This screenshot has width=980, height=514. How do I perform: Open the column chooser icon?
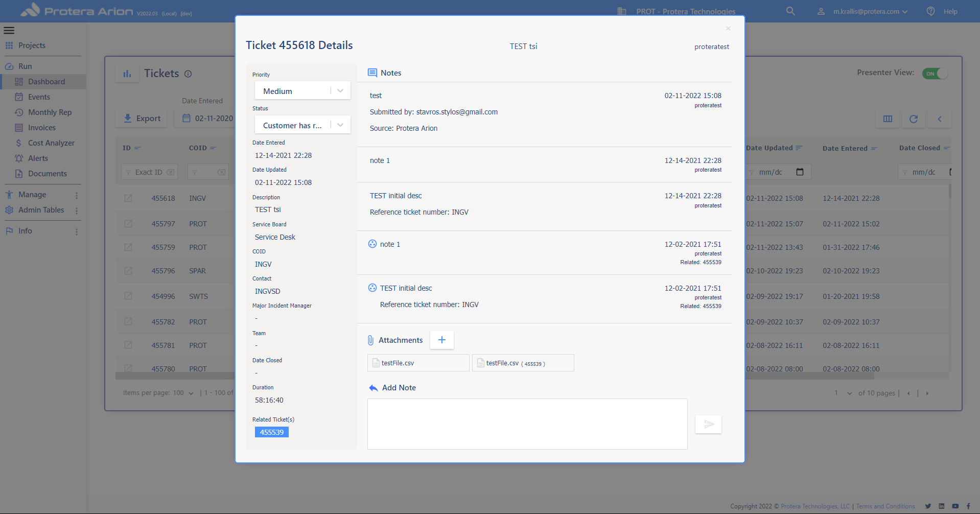(888, 119)
